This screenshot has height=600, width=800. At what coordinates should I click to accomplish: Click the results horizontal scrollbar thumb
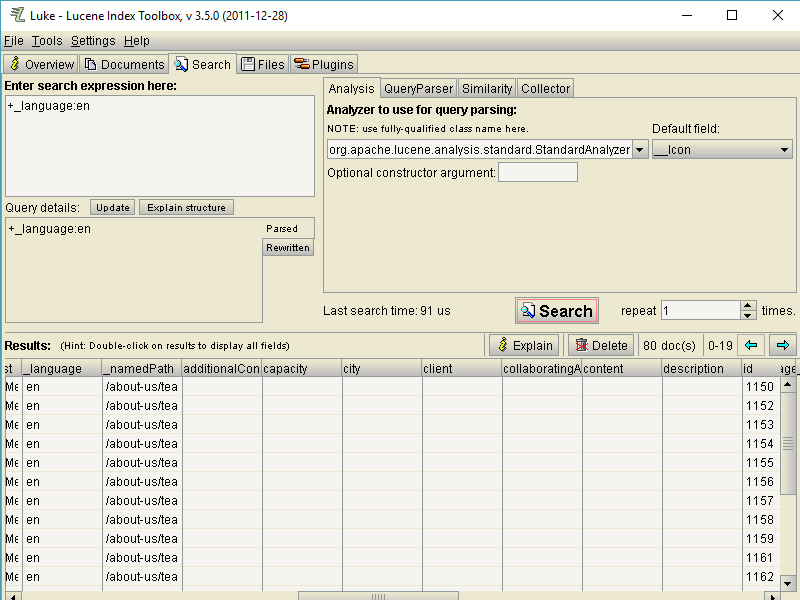pos(378,596)
